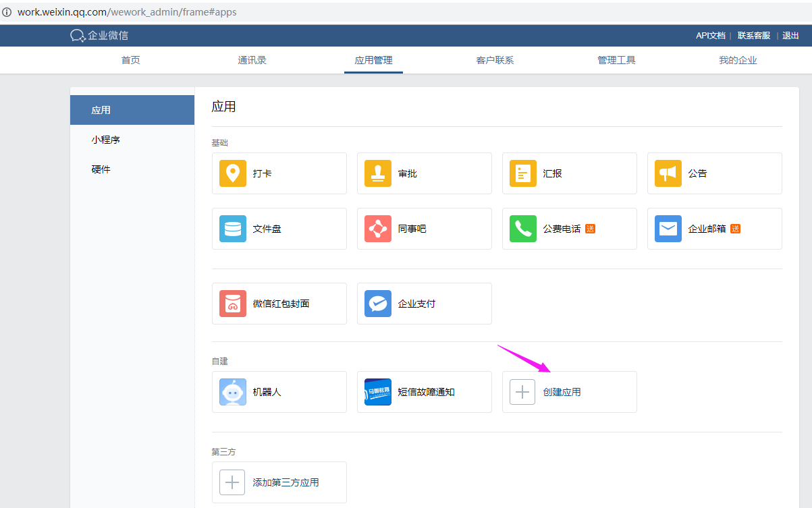812x508 pixels.
Task: Click the 企业微信 logo icon
Action: (78, 36)
